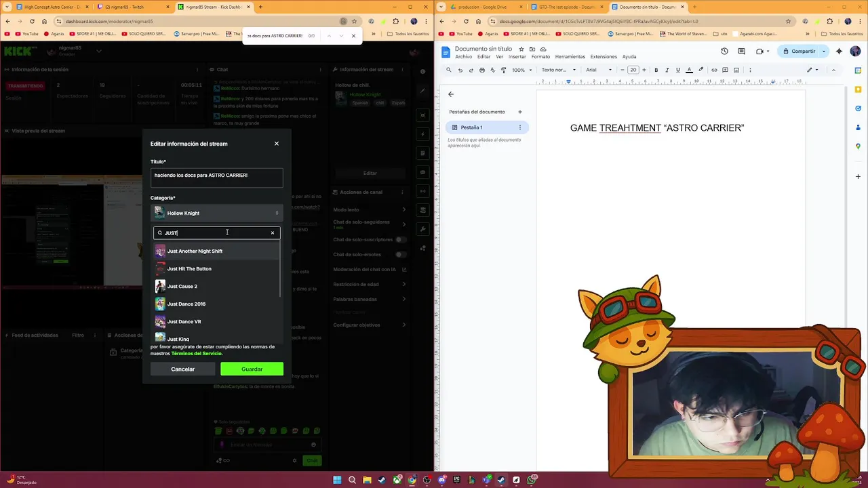Open Google Keep side panel icon
The height and width of the screenshot is (488, 868).
pyautogui.click(x=858, y=89)
